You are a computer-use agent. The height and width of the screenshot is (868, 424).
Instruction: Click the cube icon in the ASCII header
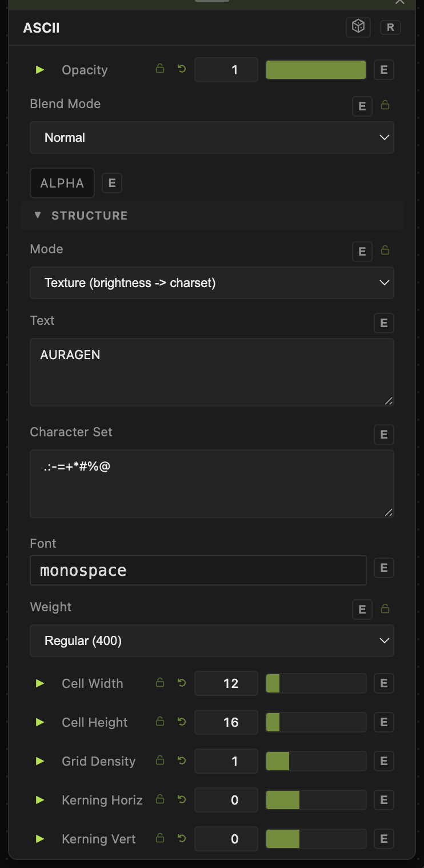point(358,27)
